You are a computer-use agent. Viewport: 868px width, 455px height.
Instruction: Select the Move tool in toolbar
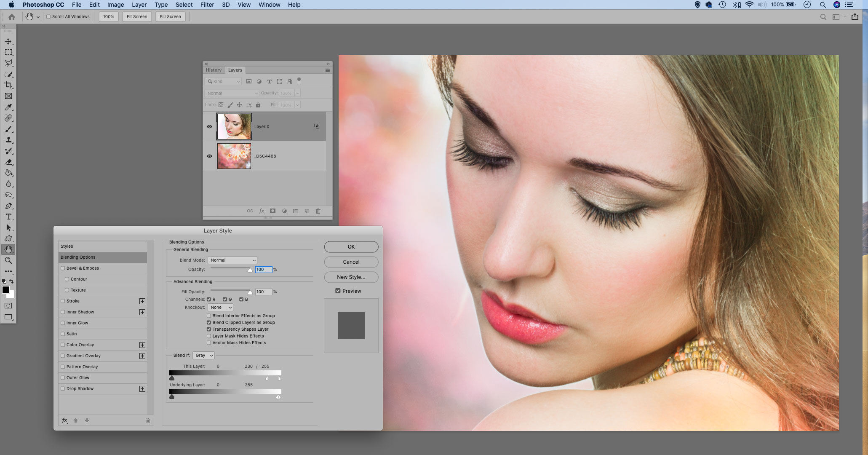pos(8,41)
